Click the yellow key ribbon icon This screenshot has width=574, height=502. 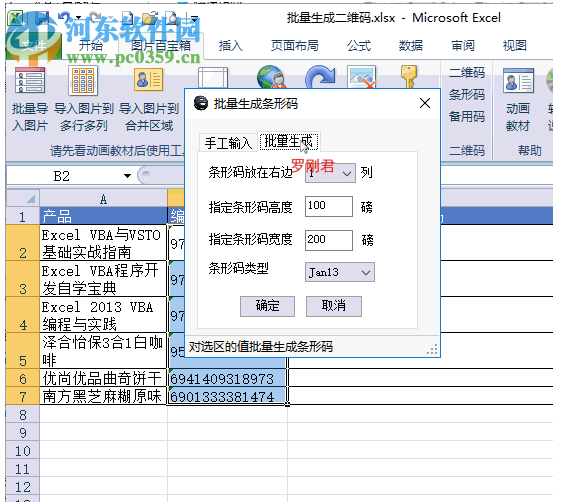(409, 77)
